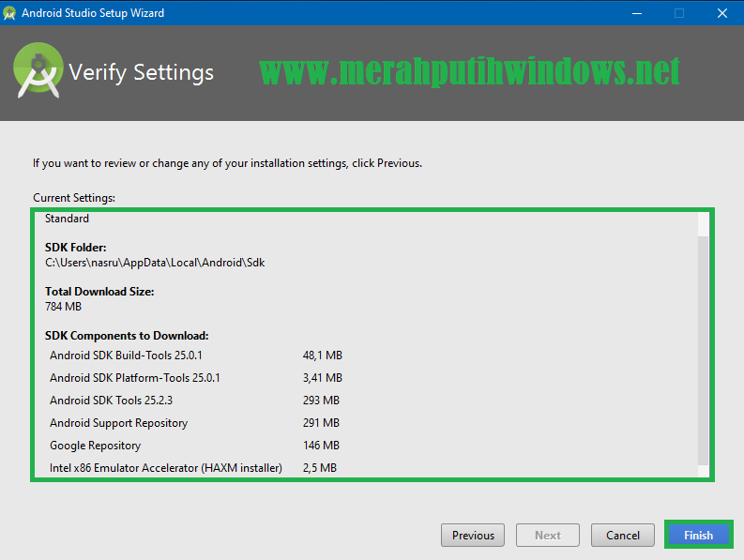Click the SDK path C:\Users\nasru\AppData\Local\Android\Sdk
The width and height of the screenshot is (744, 560).
(155, 263)
